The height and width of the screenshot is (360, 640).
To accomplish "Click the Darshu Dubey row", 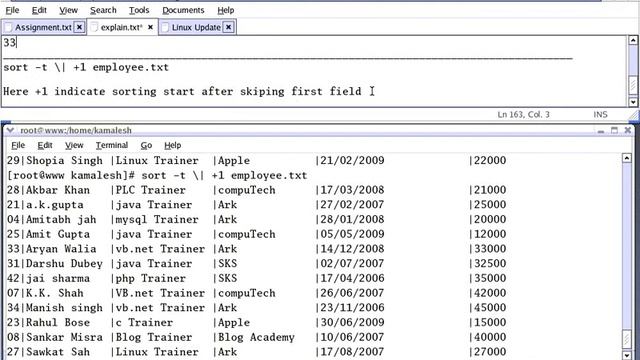I will [x=257, y=264].
